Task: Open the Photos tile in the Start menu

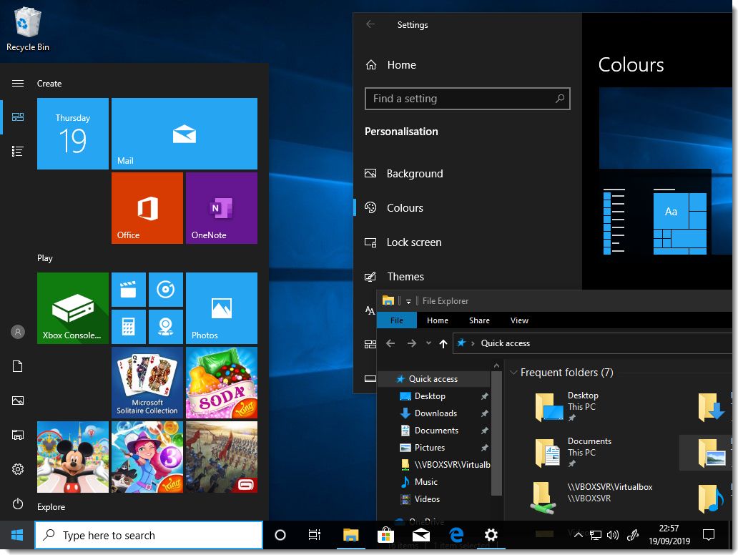Action: (x=221, y=308)
